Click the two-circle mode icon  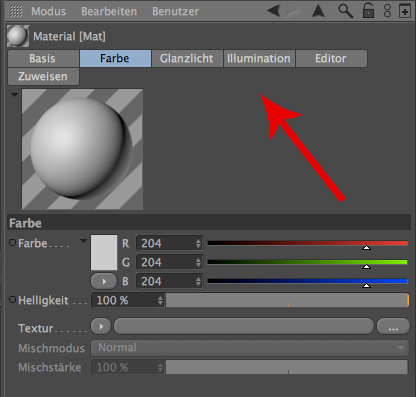387,11
